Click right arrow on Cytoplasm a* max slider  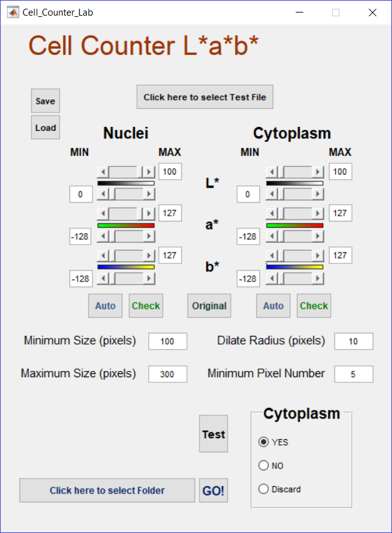[318, 213]
